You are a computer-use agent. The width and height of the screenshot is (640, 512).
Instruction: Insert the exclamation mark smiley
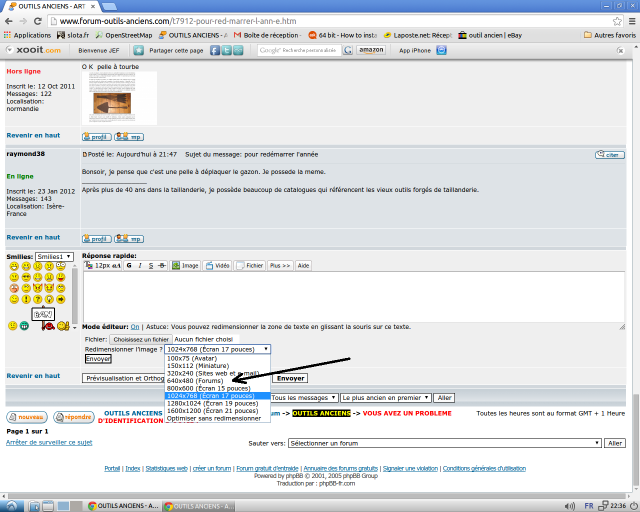[26, 299]
